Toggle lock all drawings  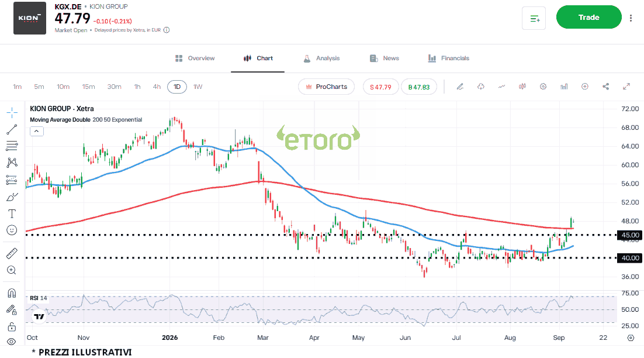coord(12,327)
